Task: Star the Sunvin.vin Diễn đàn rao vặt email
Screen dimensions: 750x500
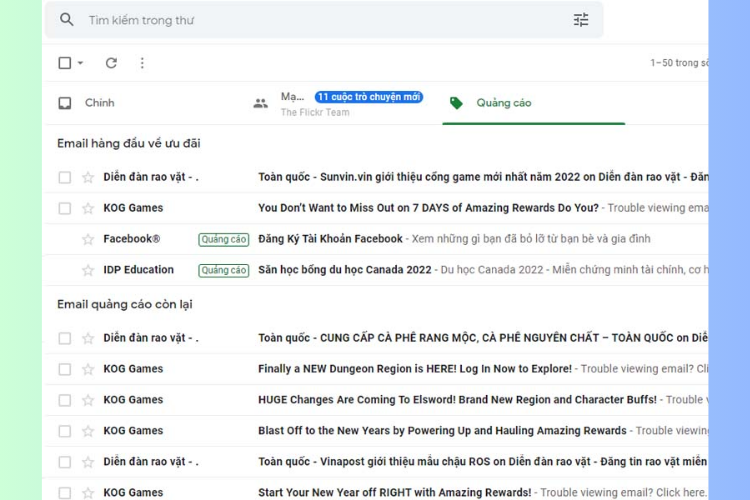Action: 87,177
